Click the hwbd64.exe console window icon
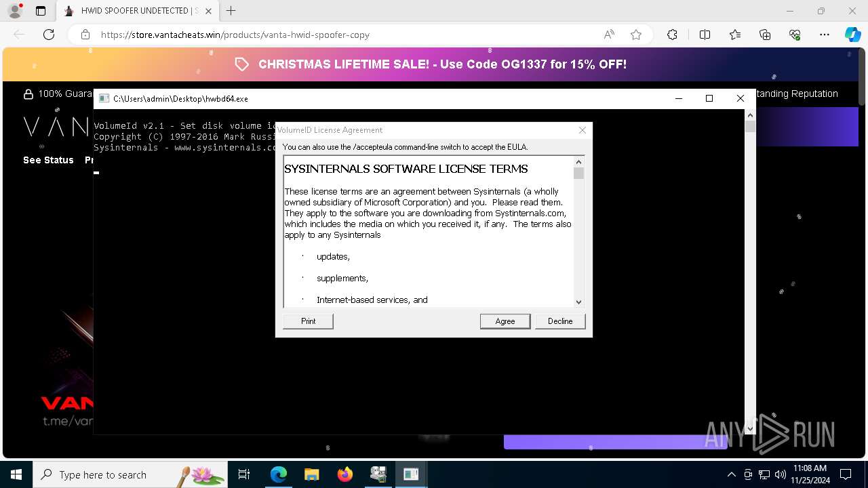 [x=104, y=98]
